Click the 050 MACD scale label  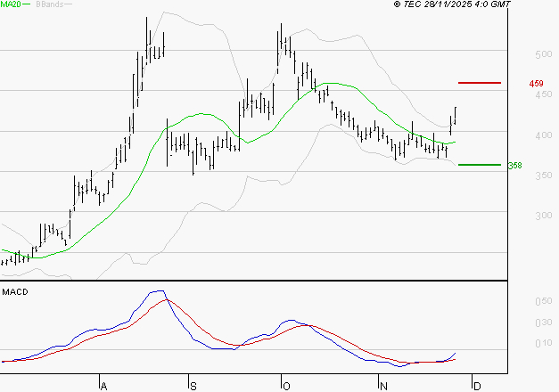(544, 301)
